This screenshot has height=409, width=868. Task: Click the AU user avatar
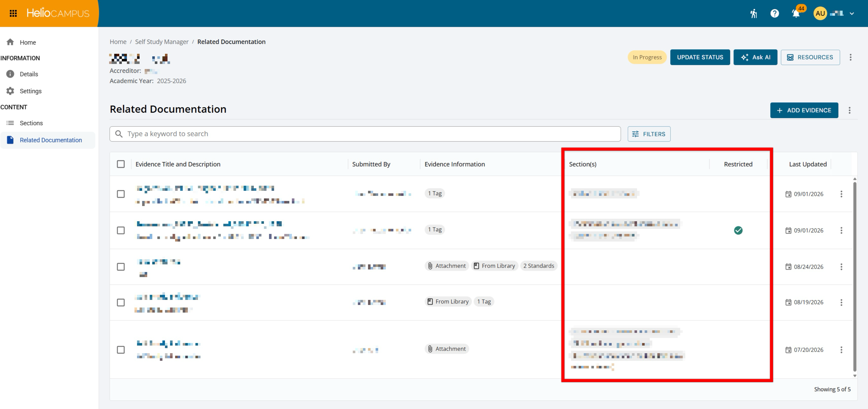click(x=820, y=13)
